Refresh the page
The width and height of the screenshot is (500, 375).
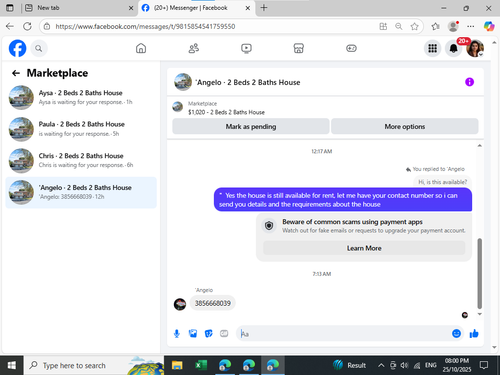point(27,26)
